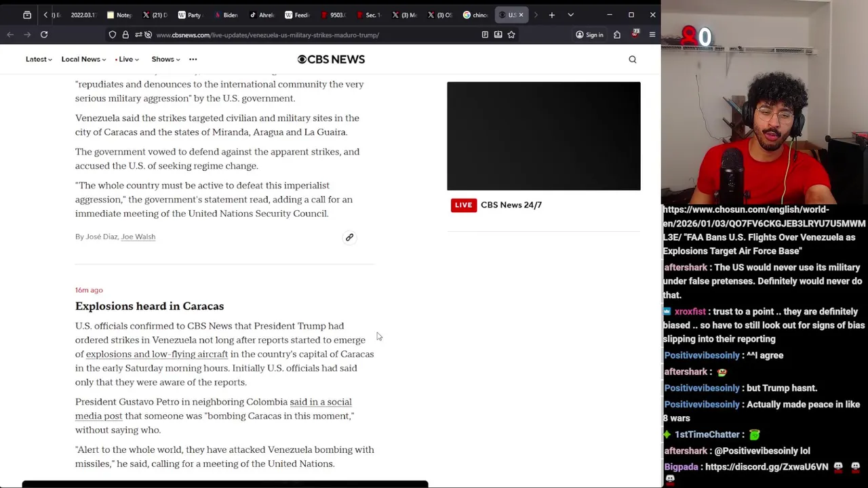Copy link to this update post
The width and height of the screenshot is (868, 488).
point(349,237)
